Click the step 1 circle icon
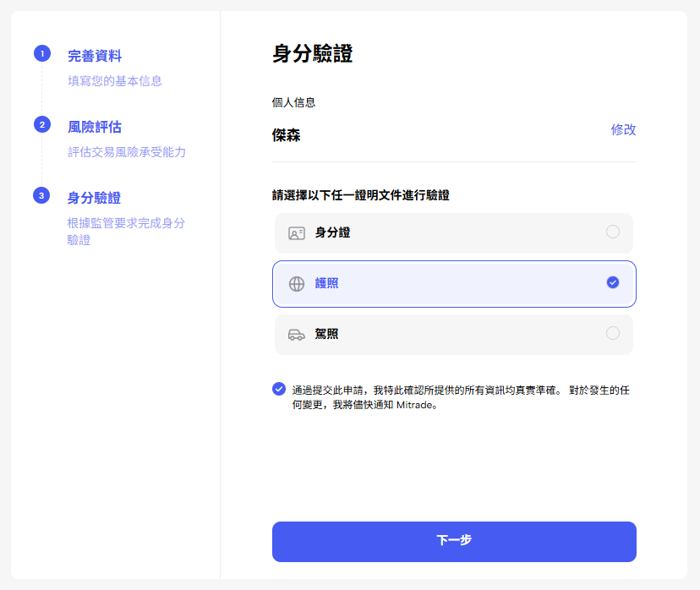The image size is (700, 590). (x=41, y=54)
